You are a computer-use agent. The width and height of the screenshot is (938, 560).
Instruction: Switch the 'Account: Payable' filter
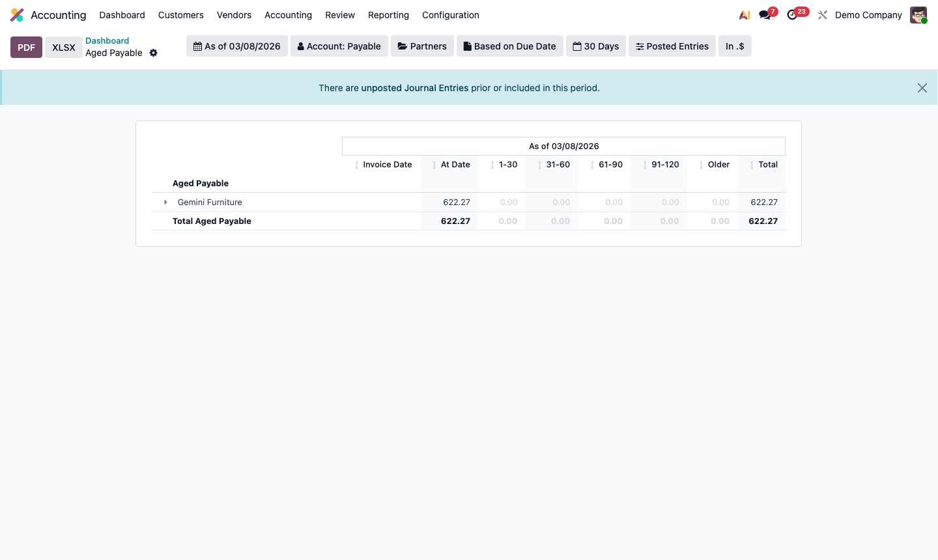pos(339,46)
